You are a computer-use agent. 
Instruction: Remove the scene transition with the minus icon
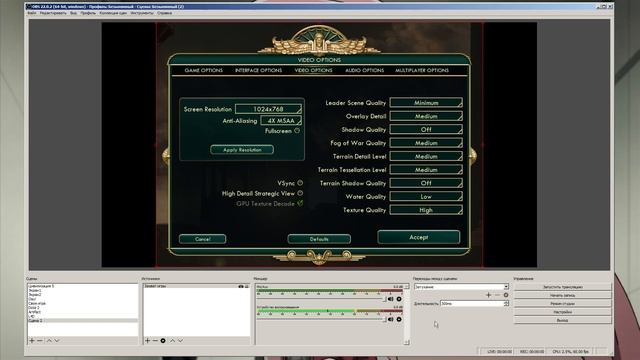tap(497, 295)
